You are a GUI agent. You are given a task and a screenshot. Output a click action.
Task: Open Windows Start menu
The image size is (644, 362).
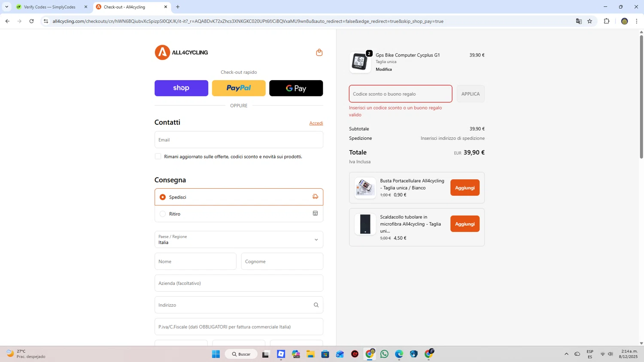click(x=216, y=354)
